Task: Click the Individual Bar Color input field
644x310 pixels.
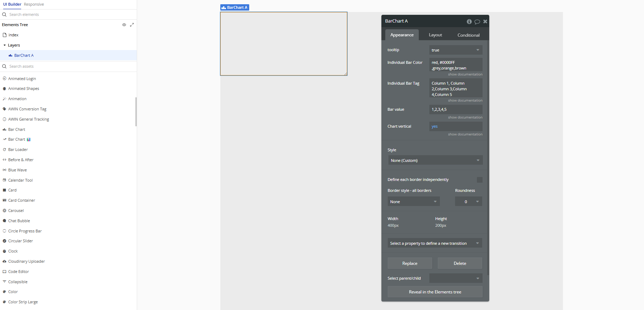Action: pyautogui.click(x=456, y=65)
